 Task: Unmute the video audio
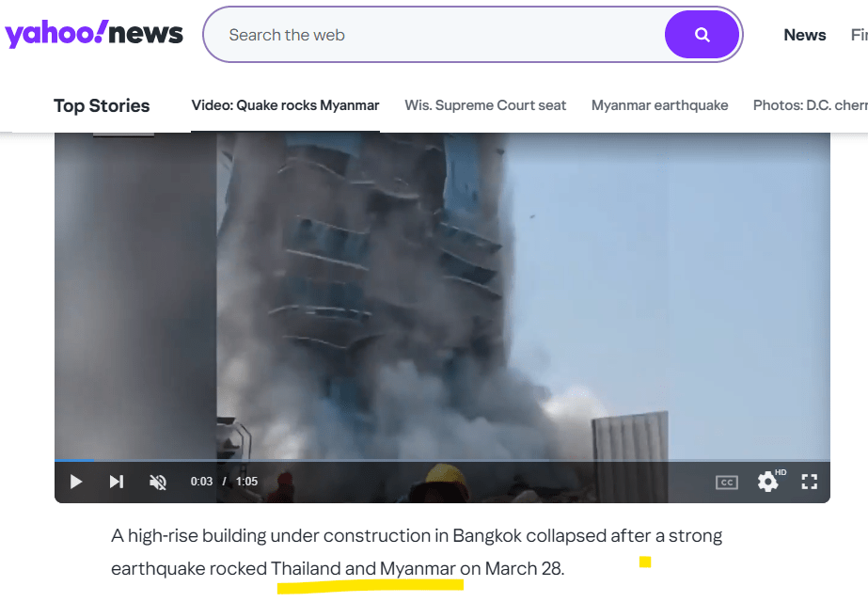(158, 482)
